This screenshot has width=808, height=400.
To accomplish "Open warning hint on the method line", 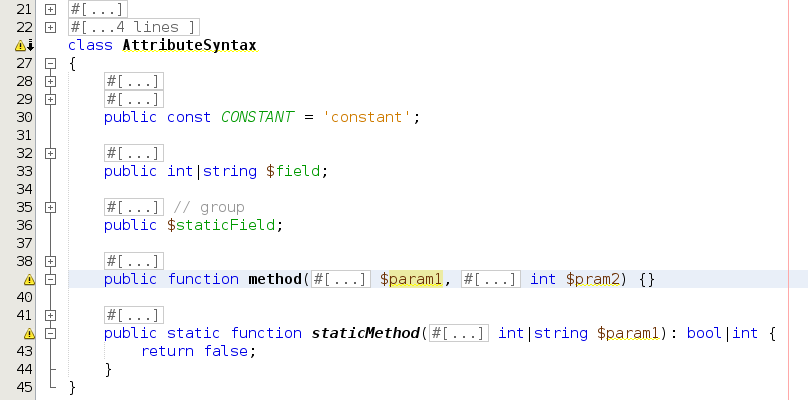I will (x=29, y=279).
